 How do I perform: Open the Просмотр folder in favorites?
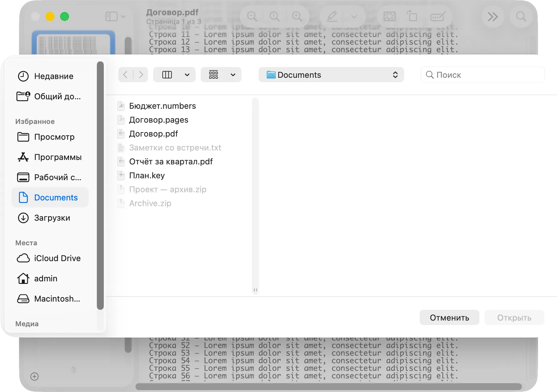50,137
